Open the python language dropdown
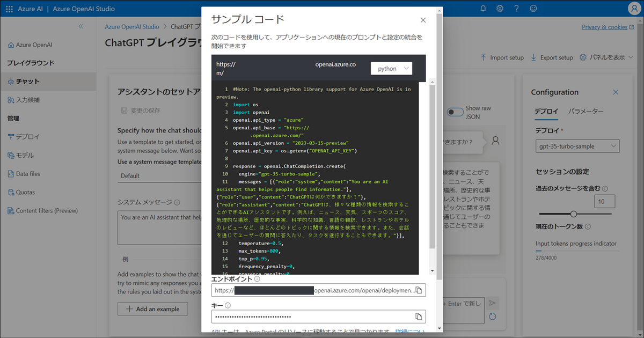 (x=391, y=69)
